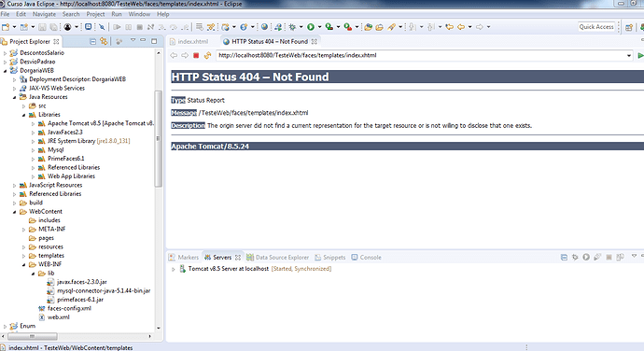Stop page loading with red stop button
The height and width of the screenshot is (351, 644).
(x=196, y=55)
